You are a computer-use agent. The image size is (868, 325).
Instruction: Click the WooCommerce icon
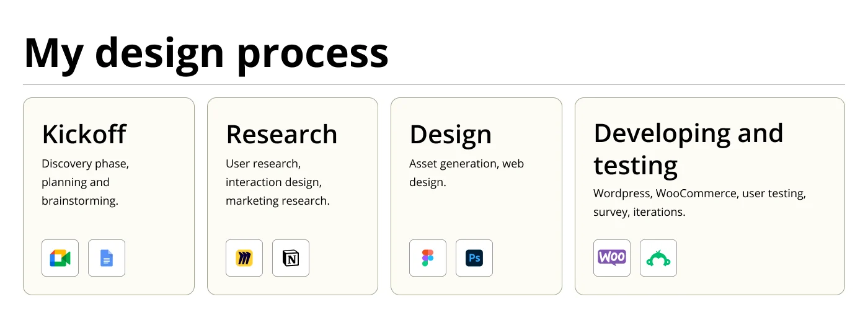[x=612, y=258]
